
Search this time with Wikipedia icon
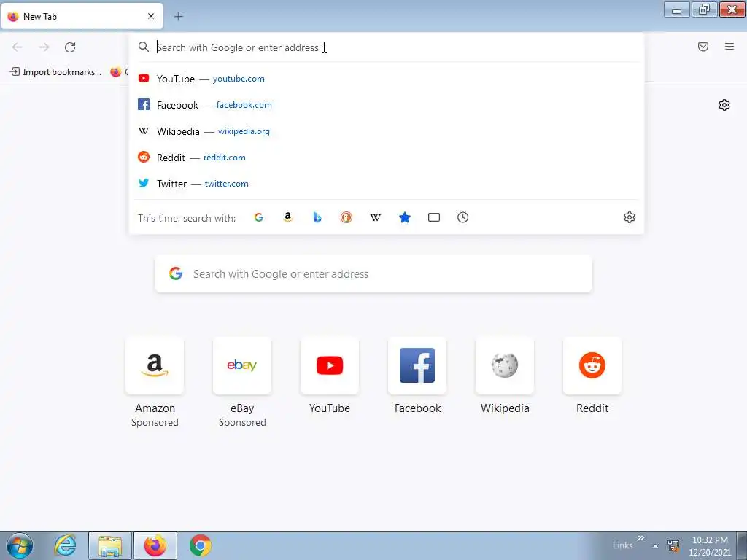[x=376, y=217]
